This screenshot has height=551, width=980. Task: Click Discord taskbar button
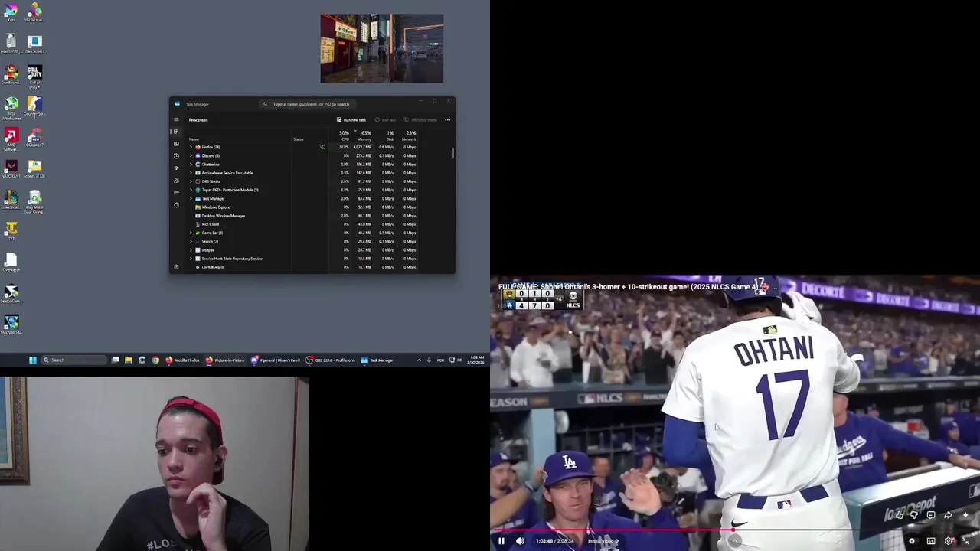[x=276, y=360]
